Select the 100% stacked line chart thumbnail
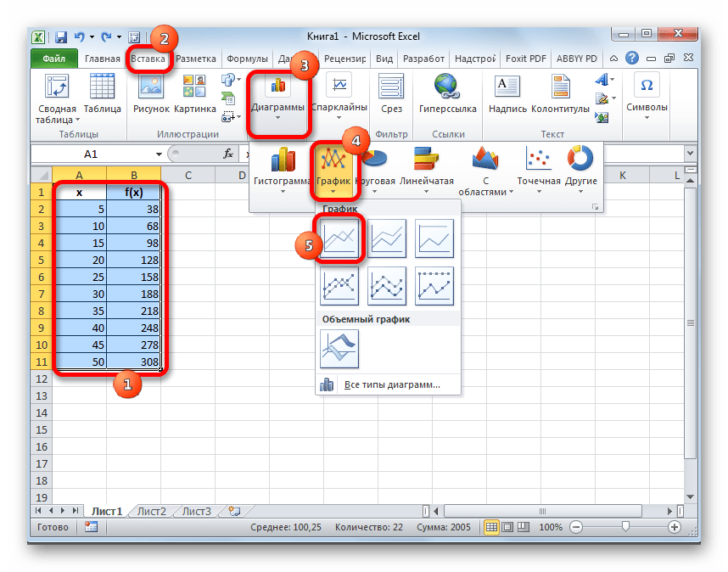 click(434, 238)
